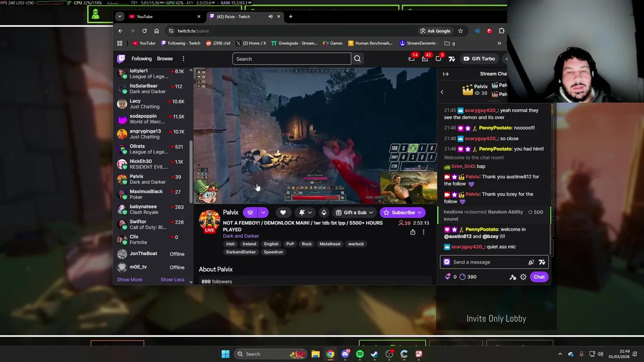Open stream more options vertical dots
The height and width of the screenshot is (362, 644).
pyautogui.click(x=424, y=232)
